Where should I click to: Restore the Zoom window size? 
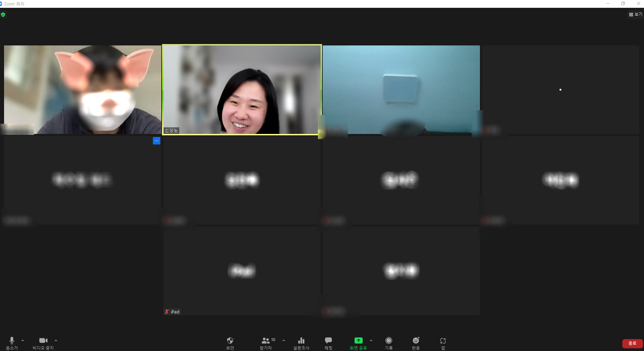(x=623, y=3)
